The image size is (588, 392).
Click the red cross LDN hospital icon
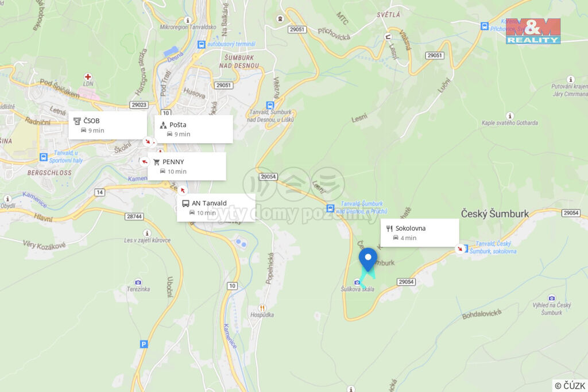[88, 77]
